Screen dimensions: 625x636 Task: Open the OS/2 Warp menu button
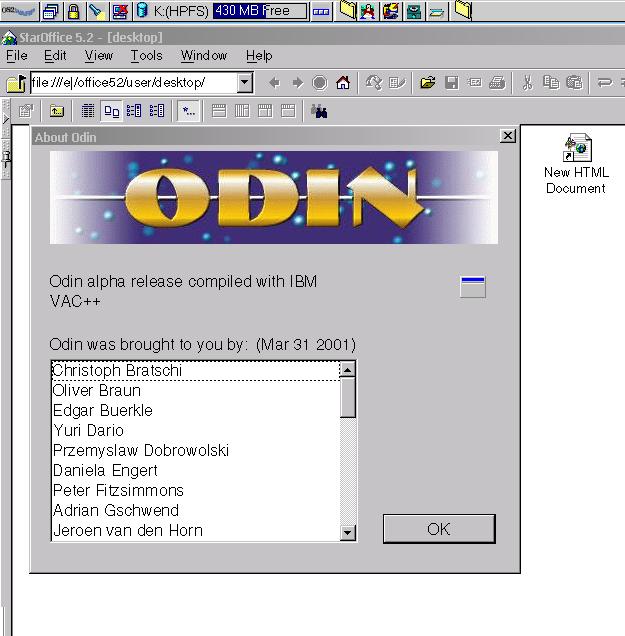click(x=19, y=11)
